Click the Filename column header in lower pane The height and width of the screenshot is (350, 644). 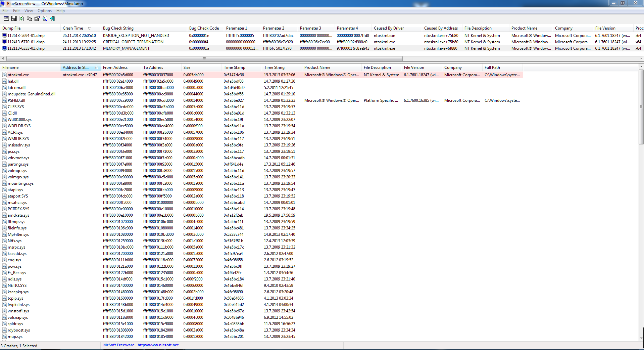[11, 68]
